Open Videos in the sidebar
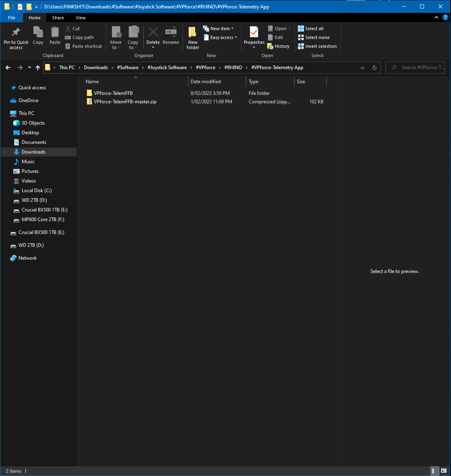451x476 pixels. 29,181
